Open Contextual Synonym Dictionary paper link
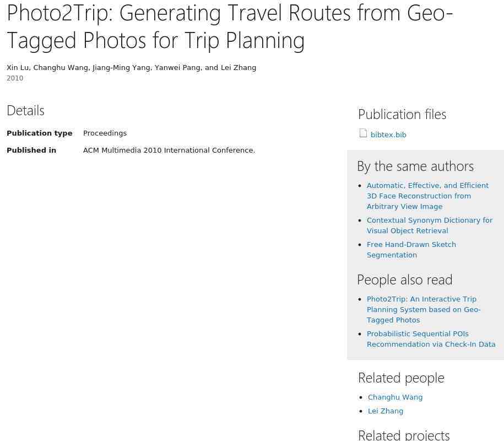The image size is (504, 441). click(x=429, y=225)
